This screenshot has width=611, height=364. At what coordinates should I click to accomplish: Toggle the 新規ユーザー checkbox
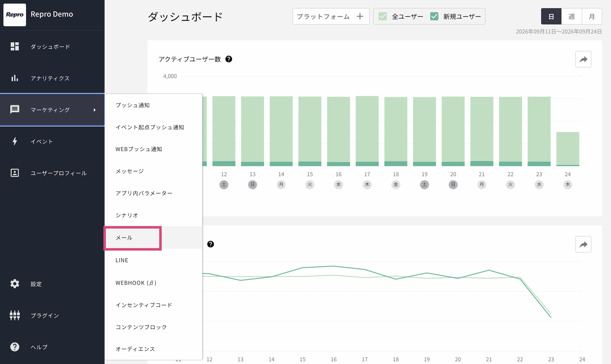[434, 16]
